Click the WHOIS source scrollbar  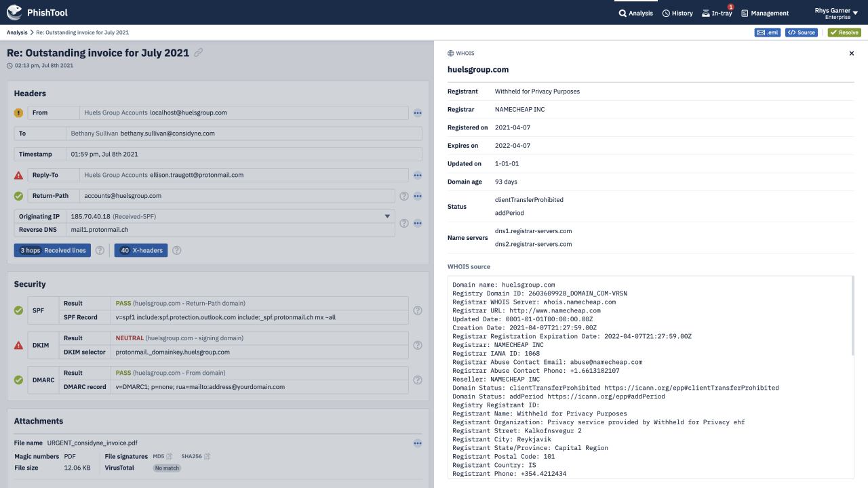click(852, 316)
